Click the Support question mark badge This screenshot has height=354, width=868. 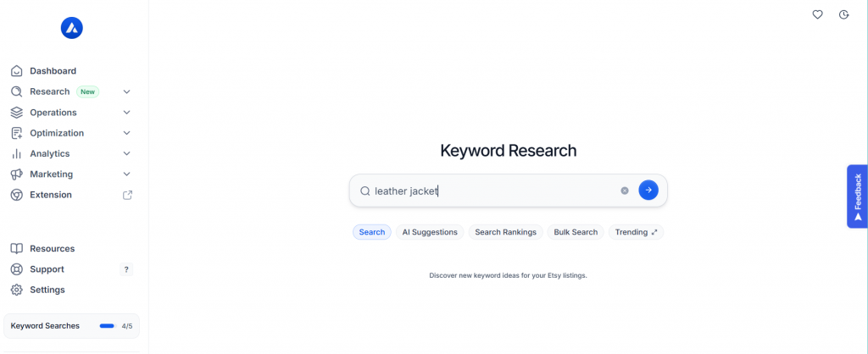(x=126, y=269)
